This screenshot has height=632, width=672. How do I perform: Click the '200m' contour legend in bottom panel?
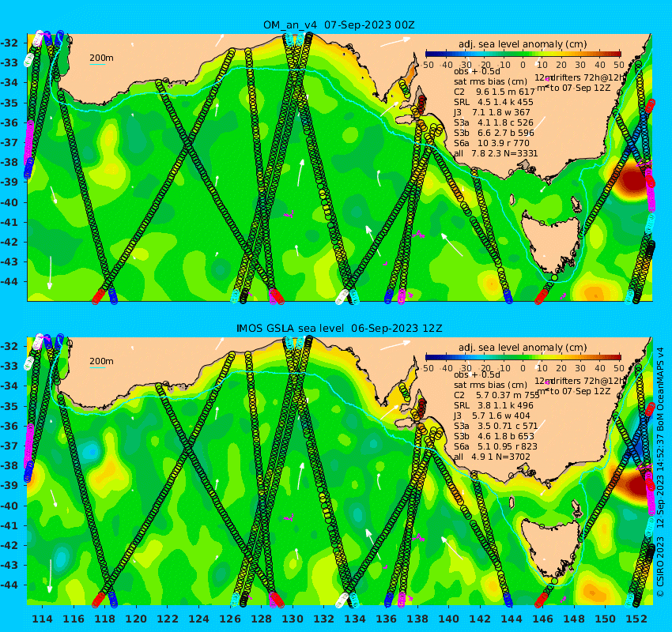pyautogui.click(x=101, y=363)
